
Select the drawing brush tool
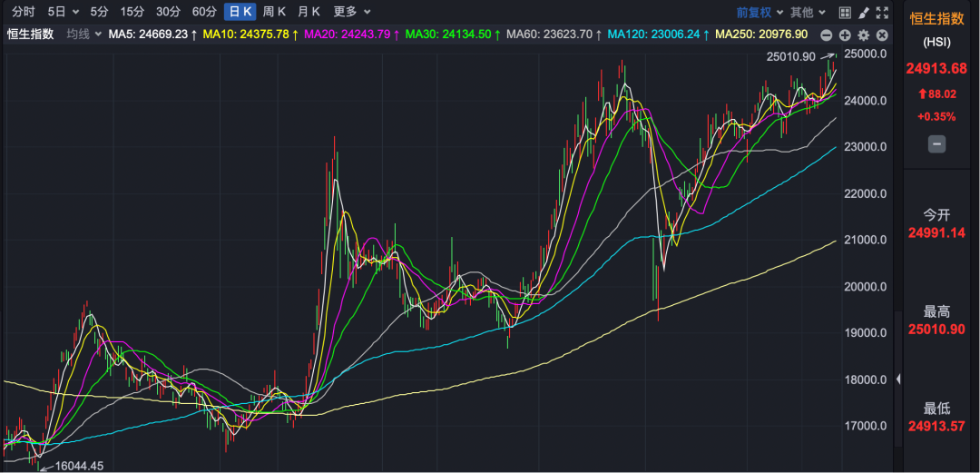[x=864, y=12]
